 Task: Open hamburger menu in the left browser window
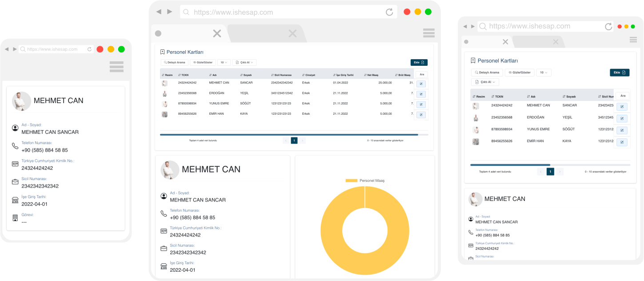[x=116, y=67]
